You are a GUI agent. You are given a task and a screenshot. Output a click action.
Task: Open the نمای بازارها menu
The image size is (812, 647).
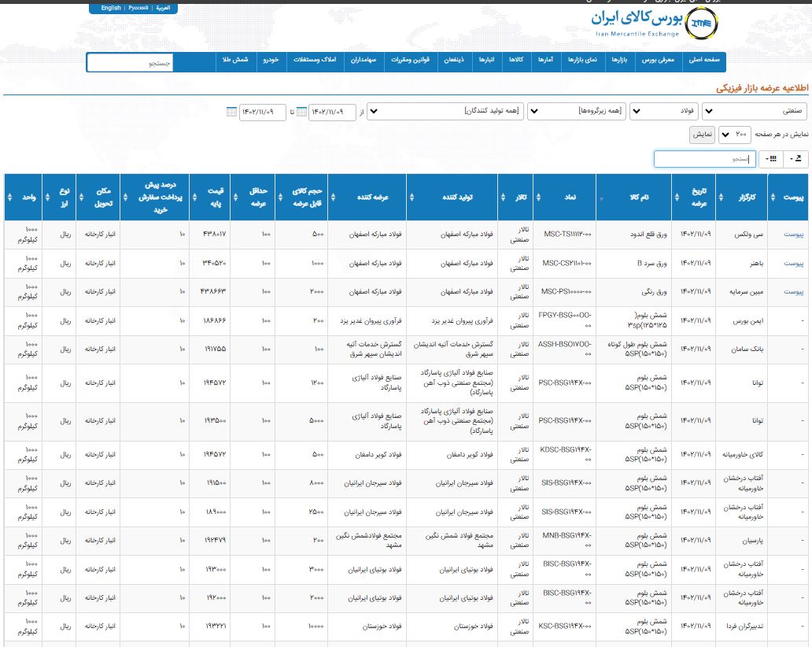click(582, 60)
